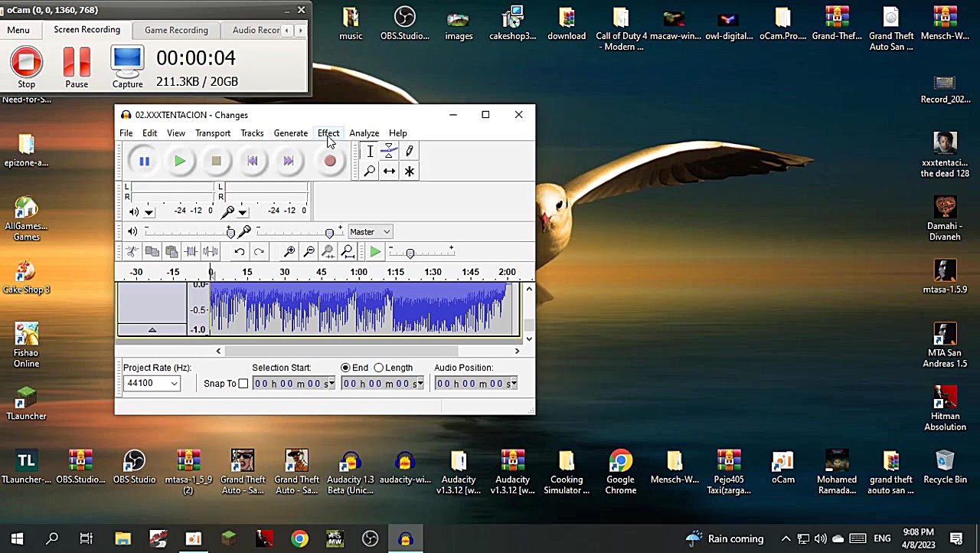The width and height of the screenshot is (980, 553).
Task: Enable the Snap To checkbox
Action: pyautogui.click(x=243, y=384)
